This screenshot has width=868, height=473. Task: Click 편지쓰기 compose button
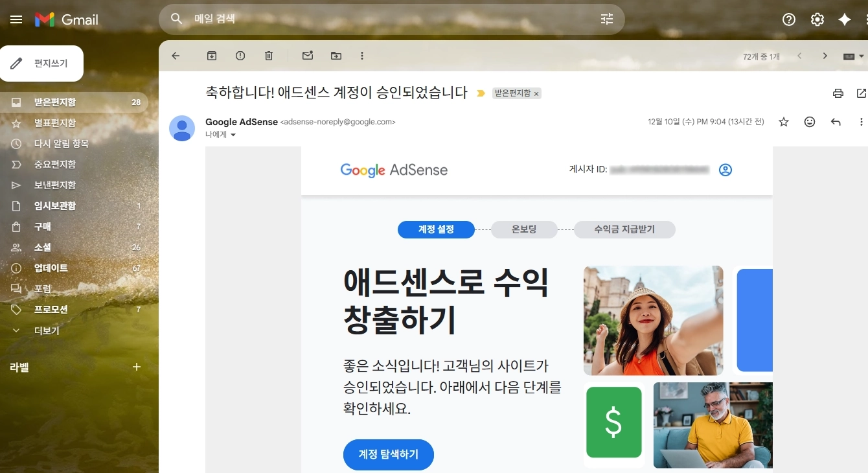[x=41, y=63]
